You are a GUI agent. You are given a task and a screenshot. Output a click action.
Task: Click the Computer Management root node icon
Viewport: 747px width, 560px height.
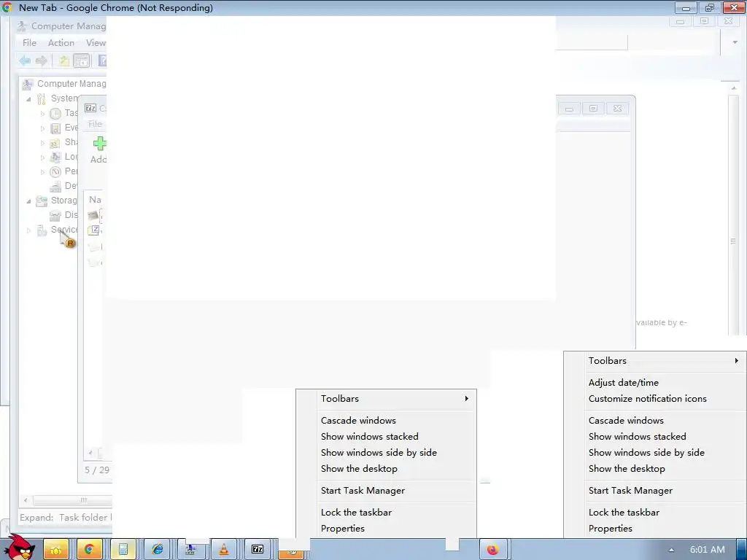[28, 84]
